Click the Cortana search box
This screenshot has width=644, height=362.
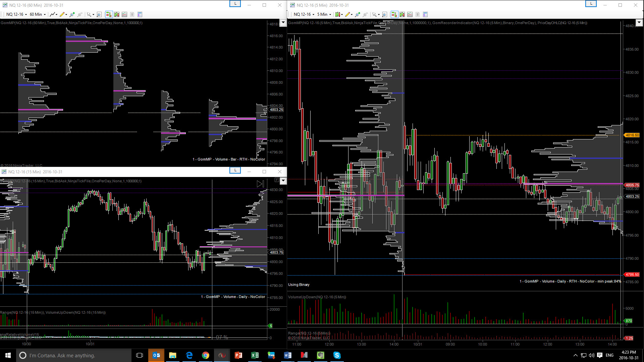click(74, 355)
